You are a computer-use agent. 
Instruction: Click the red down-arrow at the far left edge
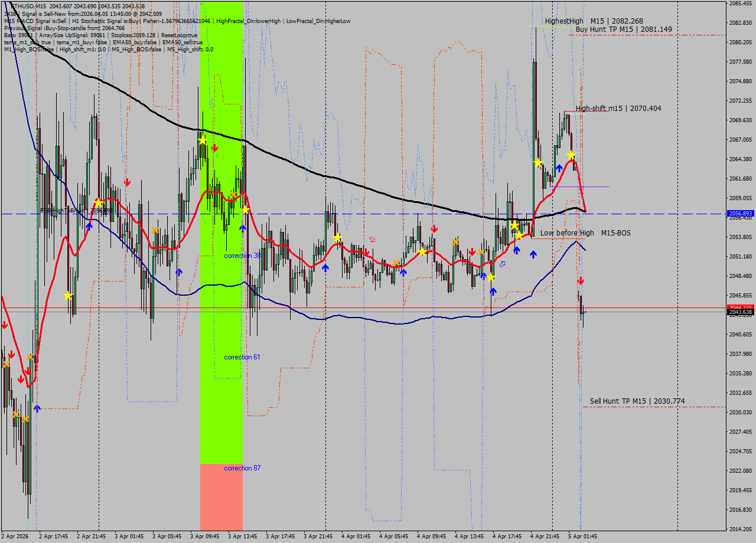click(5, 325)
